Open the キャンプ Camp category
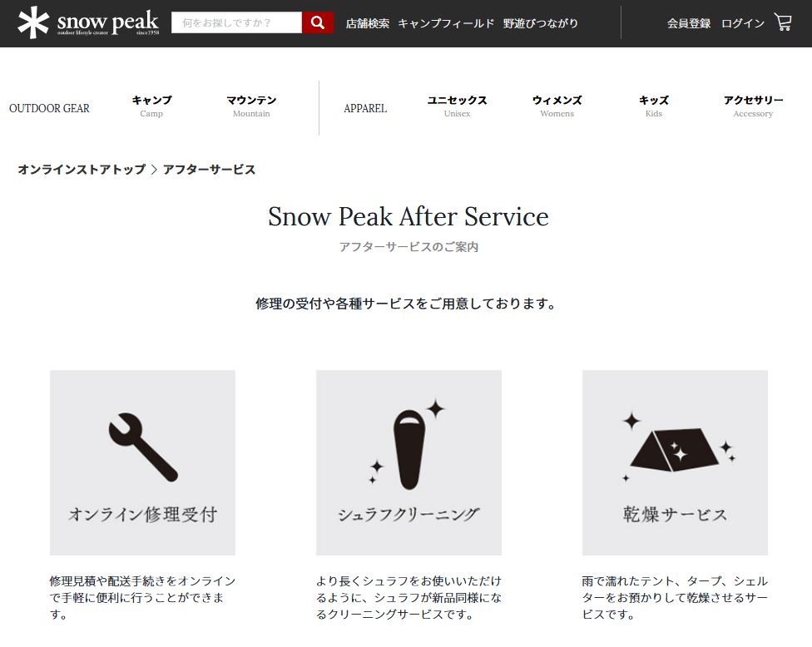This screenshot has height=647, width=812. tap(151, 106)
